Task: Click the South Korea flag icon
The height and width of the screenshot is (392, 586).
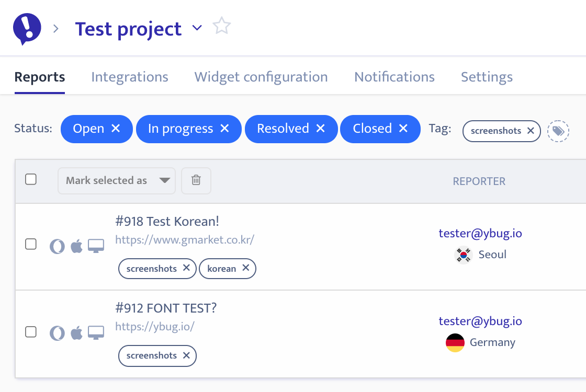Action: click(x=464, y=255)
